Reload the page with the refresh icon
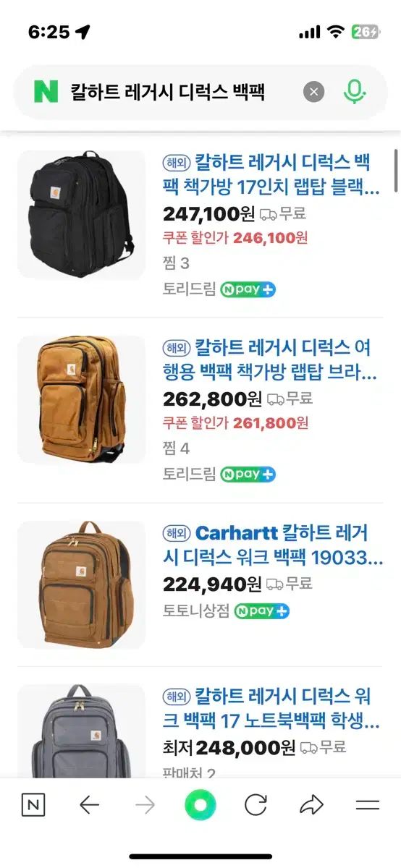 tap(256, 805)
